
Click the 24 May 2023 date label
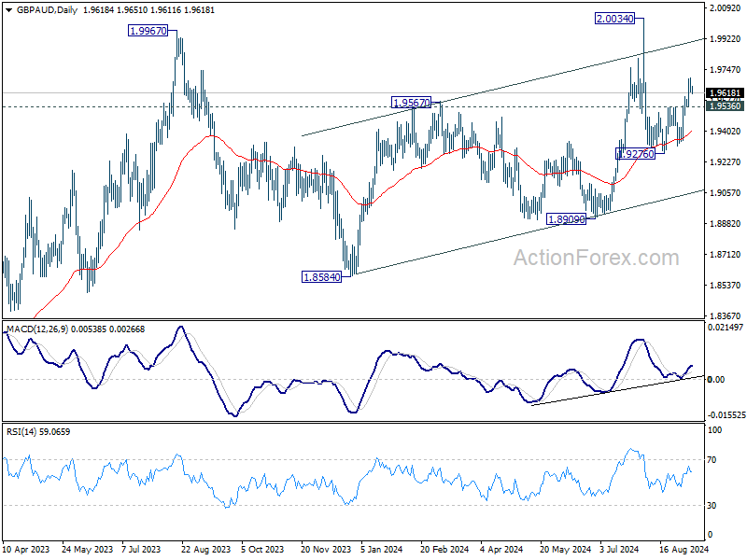click(x=87, y=549)
